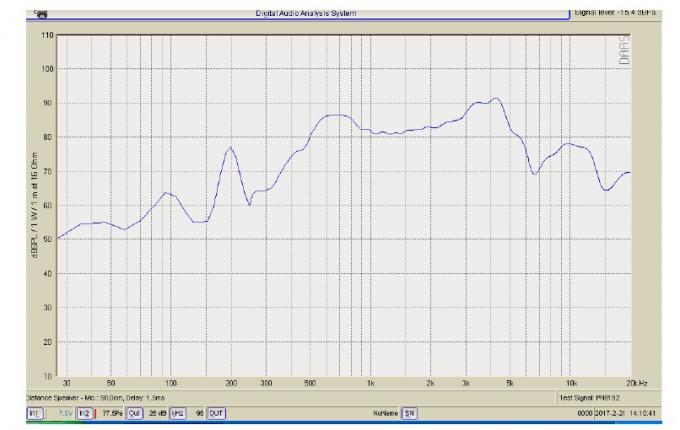Click the Out level button in status bar
Viewport: 680px width, 430px height.
[134, 411]
